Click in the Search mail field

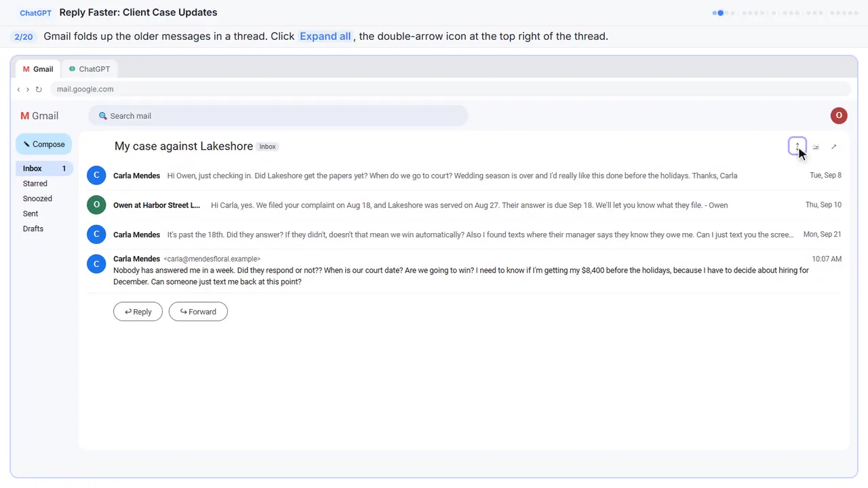pos(278,116)
